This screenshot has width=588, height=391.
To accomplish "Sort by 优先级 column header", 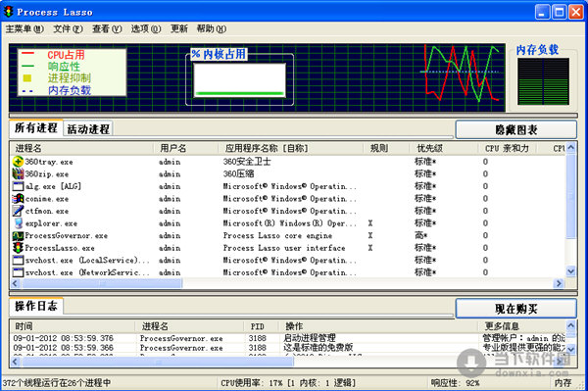I will pos(443,148).
